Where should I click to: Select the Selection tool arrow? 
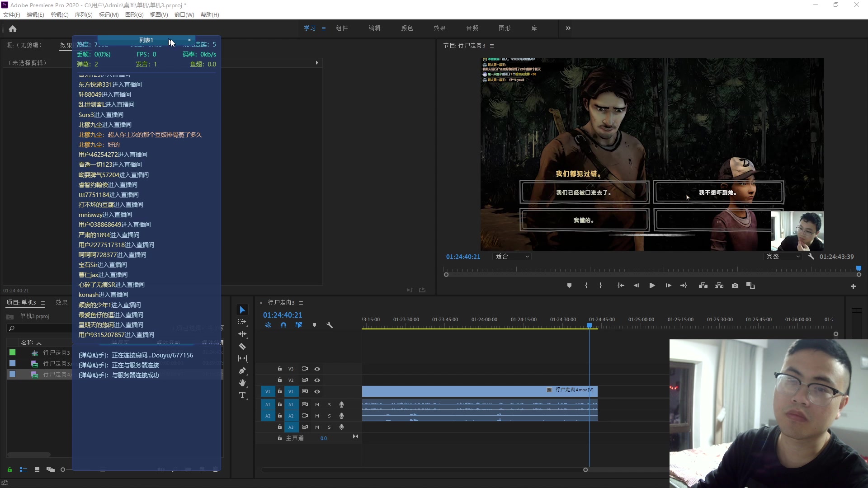coord(242,310)
